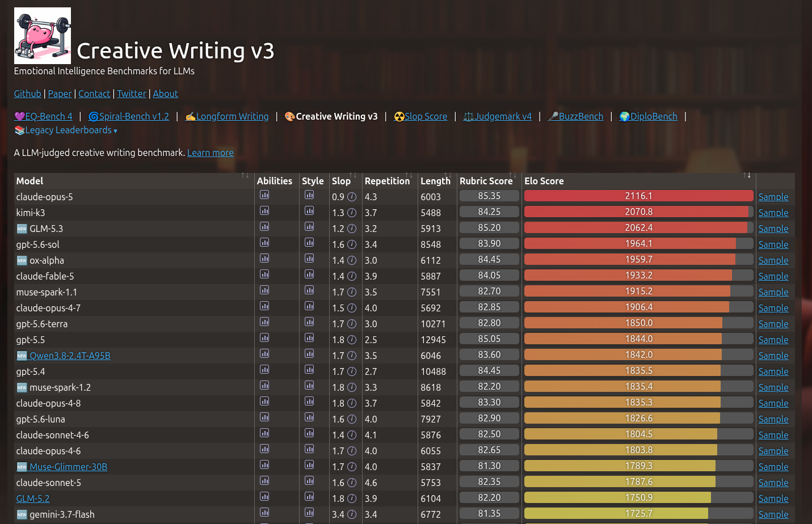
Task: Click the 4.6 repetition value for claude-sonnet-5
Action: coord(371,483)
